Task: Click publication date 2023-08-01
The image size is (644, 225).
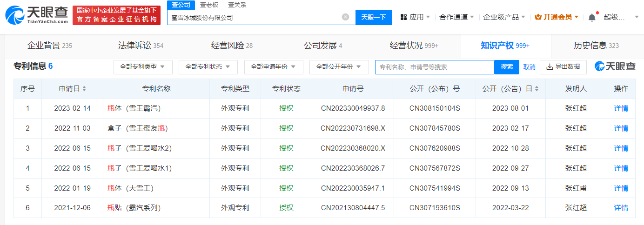Action: click(x=510, y=108)
